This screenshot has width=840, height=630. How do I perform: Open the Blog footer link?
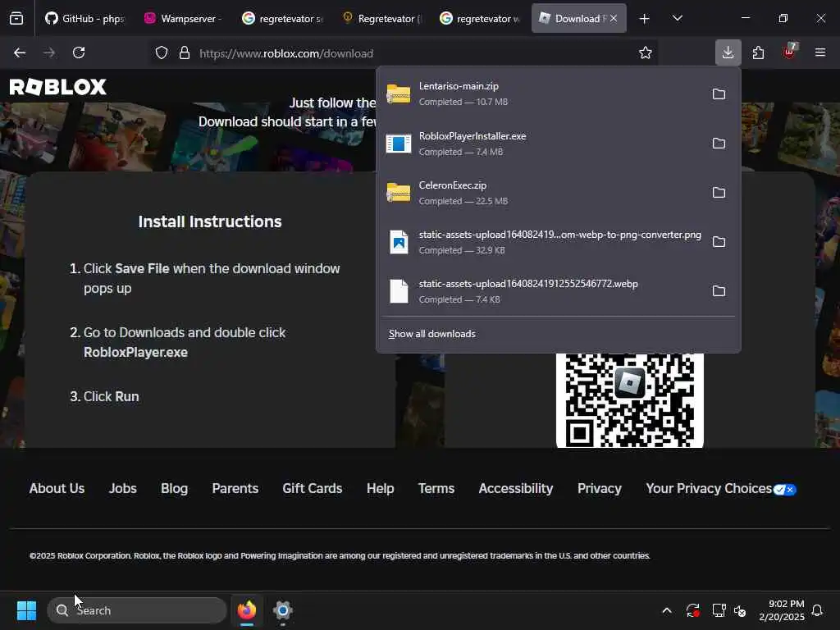(x=174, y=489)
